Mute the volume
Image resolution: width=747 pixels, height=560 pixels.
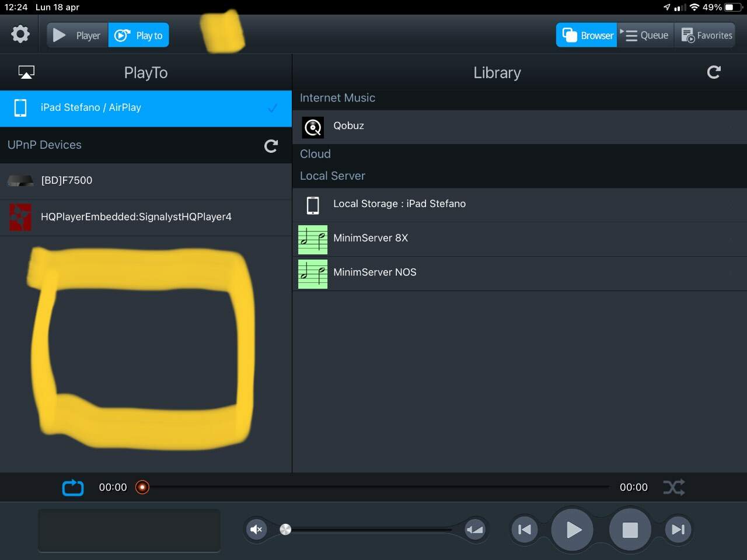(256, 530)
